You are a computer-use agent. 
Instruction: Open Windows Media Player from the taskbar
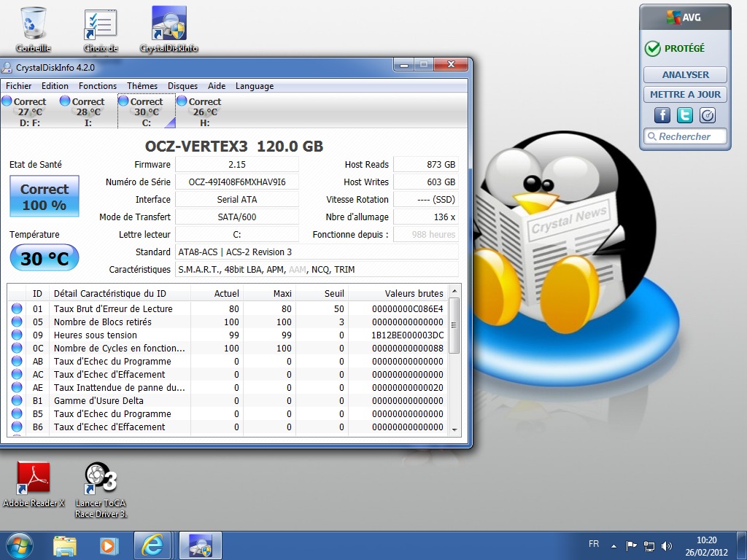pyautogui.click(x=109, y=545)
